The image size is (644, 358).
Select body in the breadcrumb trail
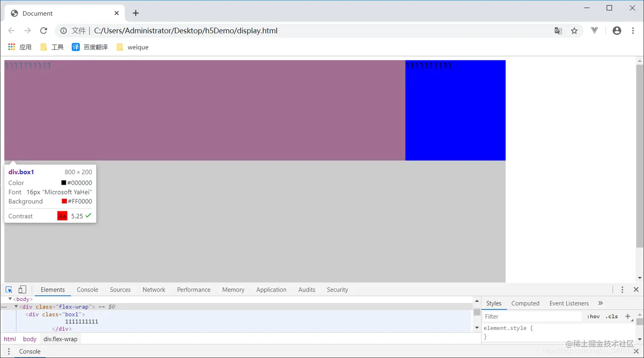30,339
